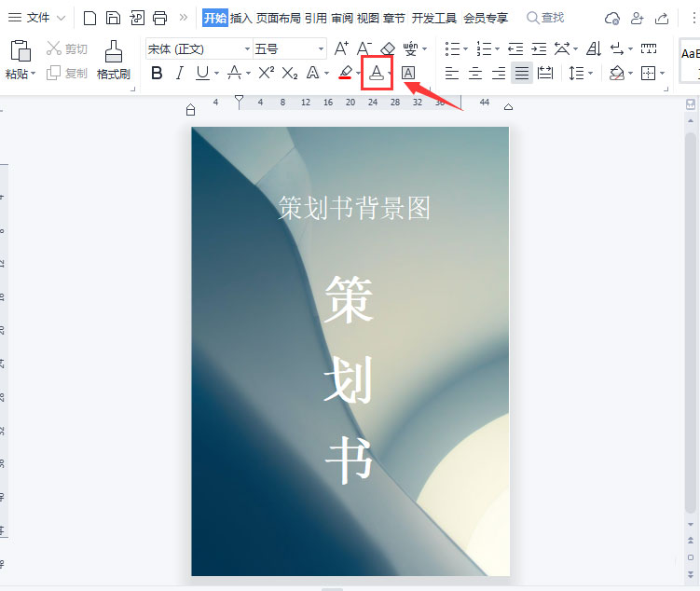This screenshot has height=591, width=700.
Task: Click the show/hide paragraph marks icon
Action: pyautogui.click(x=617, y=48)
